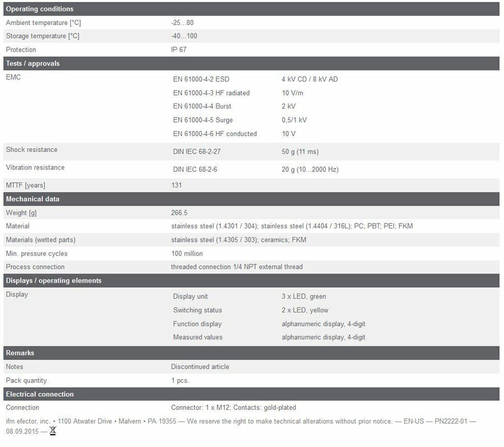The image size is (504, 447).
Task: Click the Electrical connection header bar
Action: 40,394
